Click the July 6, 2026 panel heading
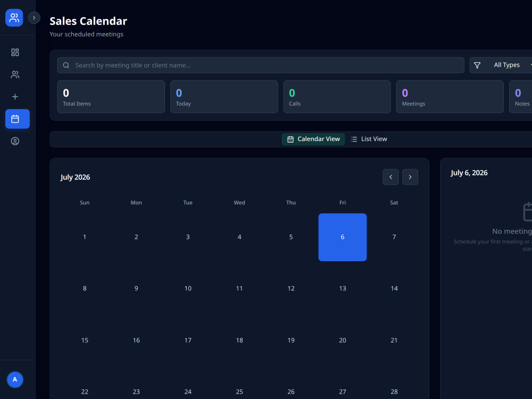 469,173
